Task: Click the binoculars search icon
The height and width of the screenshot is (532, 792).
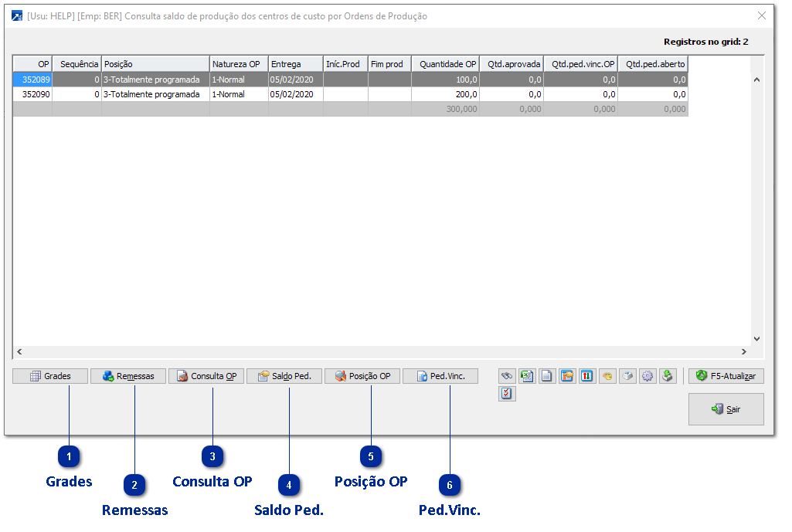Action: click(507, 376)
